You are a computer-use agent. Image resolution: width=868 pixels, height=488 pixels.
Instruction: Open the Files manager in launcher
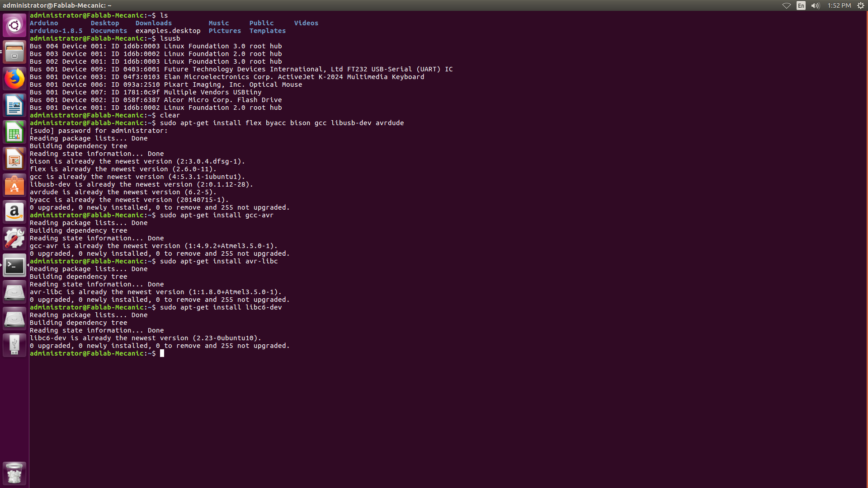click(14, 52)
